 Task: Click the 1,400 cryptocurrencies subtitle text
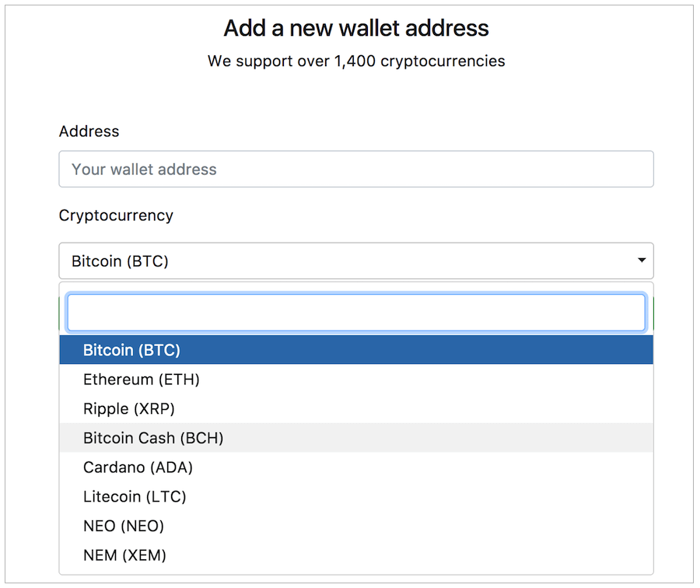pyautogui.click(x=420, y=61)
